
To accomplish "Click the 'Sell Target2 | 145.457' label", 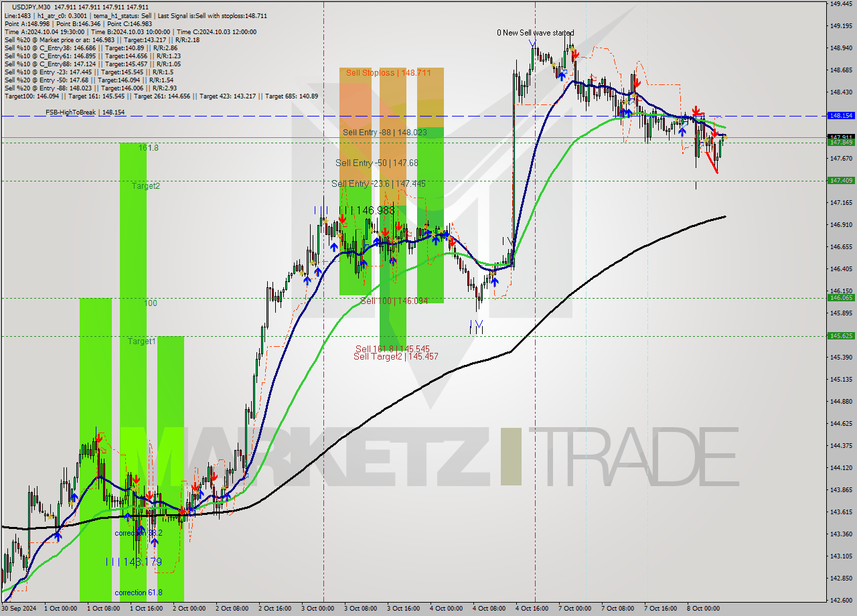I will pos(396,356).
